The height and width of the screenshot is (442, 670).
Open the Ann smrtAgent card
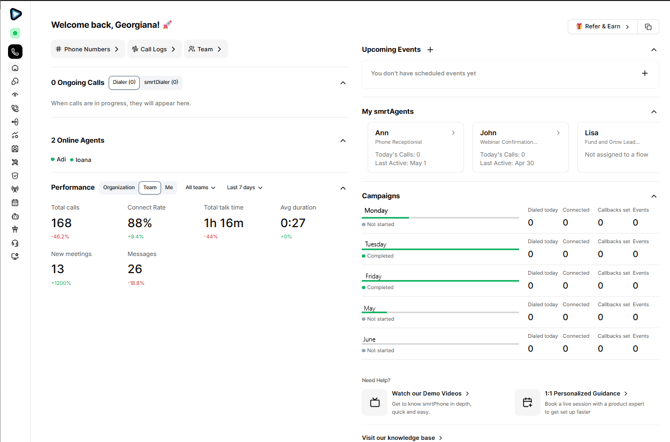(x=415, y=147)
